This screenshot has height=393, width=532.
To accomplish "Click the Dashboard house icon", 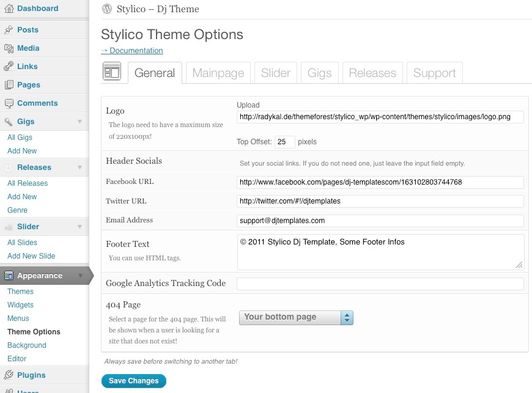I will [9, 9].
